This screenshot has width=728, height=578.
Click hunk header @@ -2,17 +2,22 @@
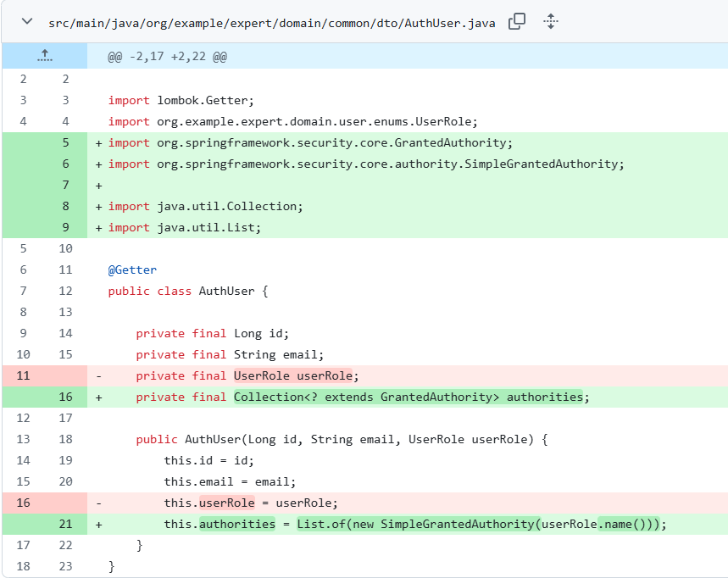(x=167, y=57)
